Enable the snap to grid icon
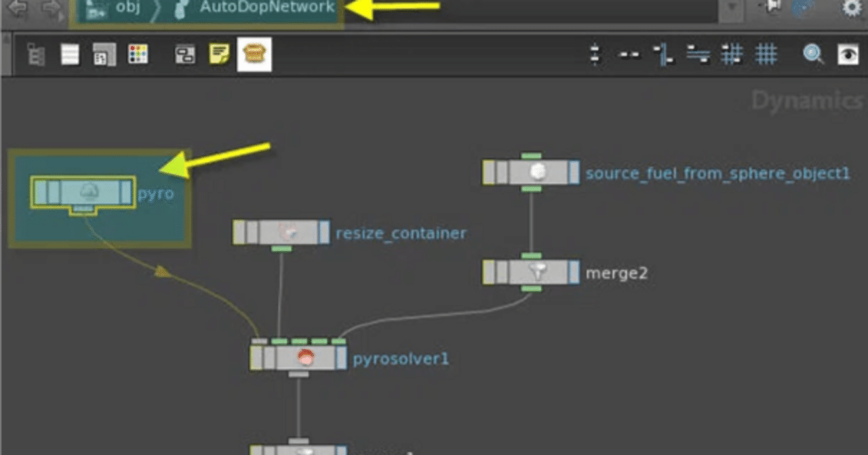This screenshot has width=868, height=455. point(732,55)
